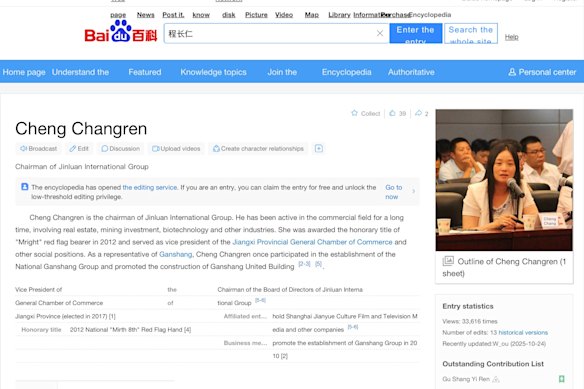Click the know top link
The width and height of the screenshot is (584, 389).
(x=201, y=15)
